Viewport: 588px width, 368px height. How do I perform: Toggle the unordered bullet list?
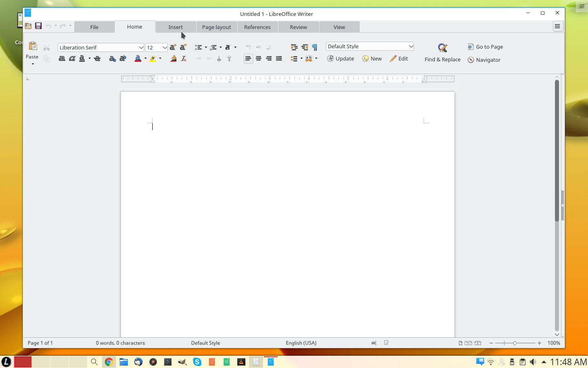click(x=198, y=47)
